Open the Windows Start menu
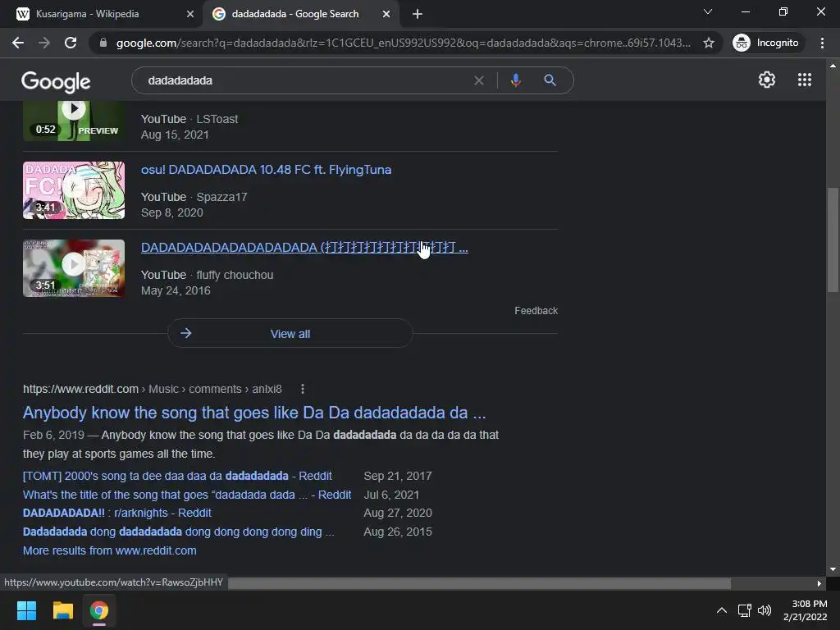This screenshot has height=630, width=840. pos(26,610)
